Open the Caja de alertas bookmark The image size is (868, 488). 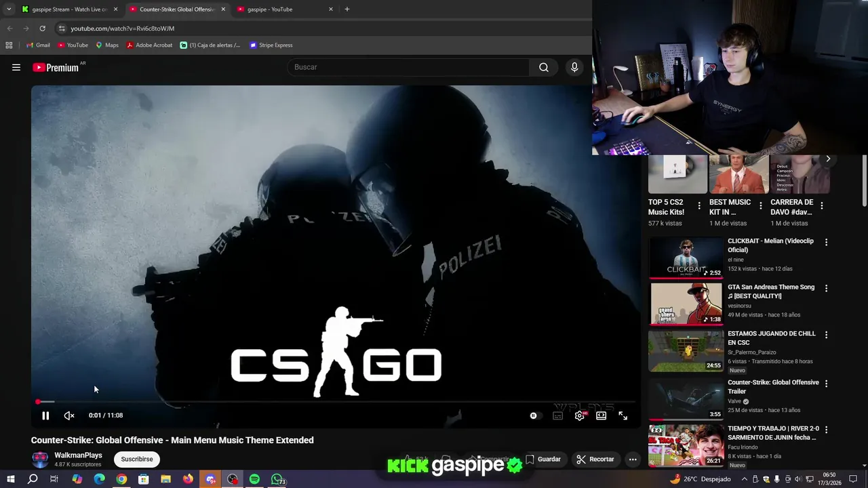click(x=210, y=45)
